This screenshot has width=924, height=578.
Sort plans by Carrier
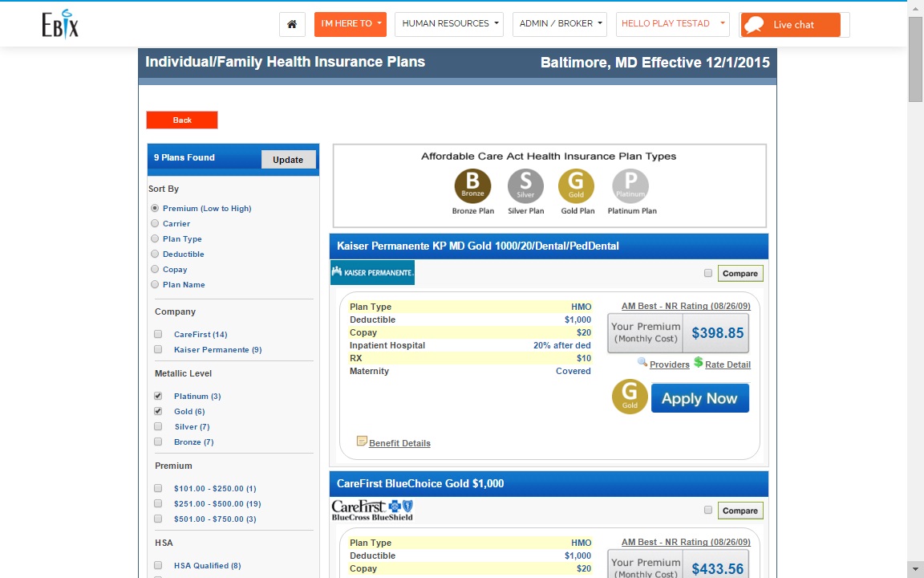[x=155, y=223]
